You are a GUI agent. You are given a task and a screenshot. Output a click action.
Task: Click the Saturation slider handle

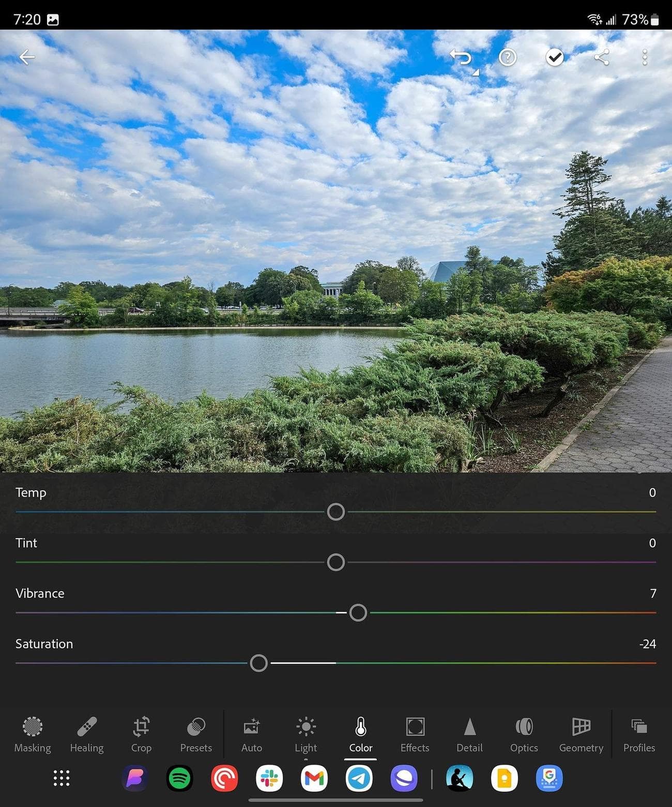[258, 663]
